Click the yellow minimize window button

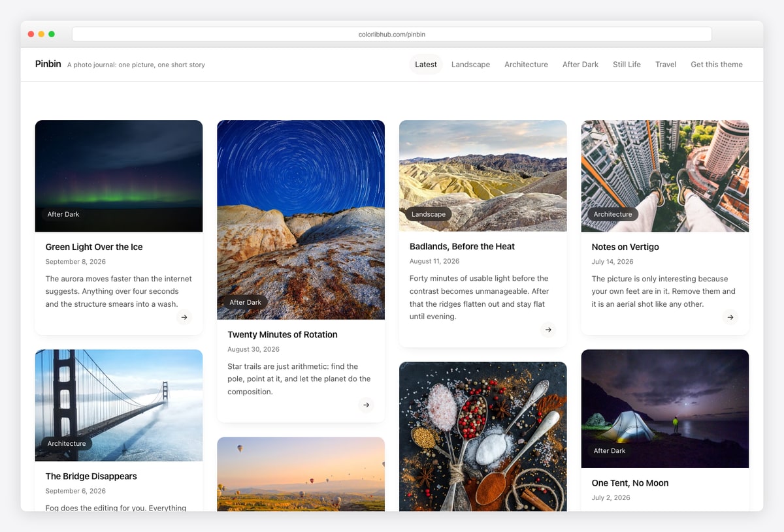pyautogui.click(x=41, y=34)
